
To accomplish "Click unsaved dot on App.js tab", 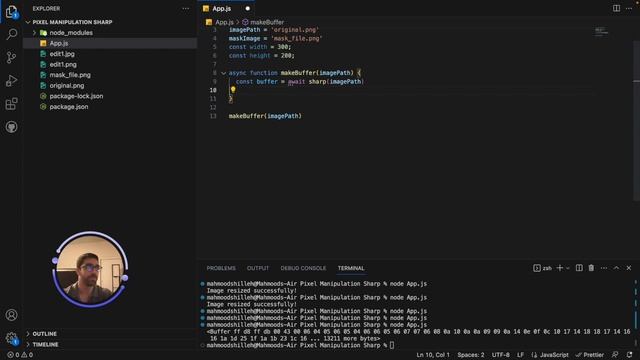I will tap(247, 8).
